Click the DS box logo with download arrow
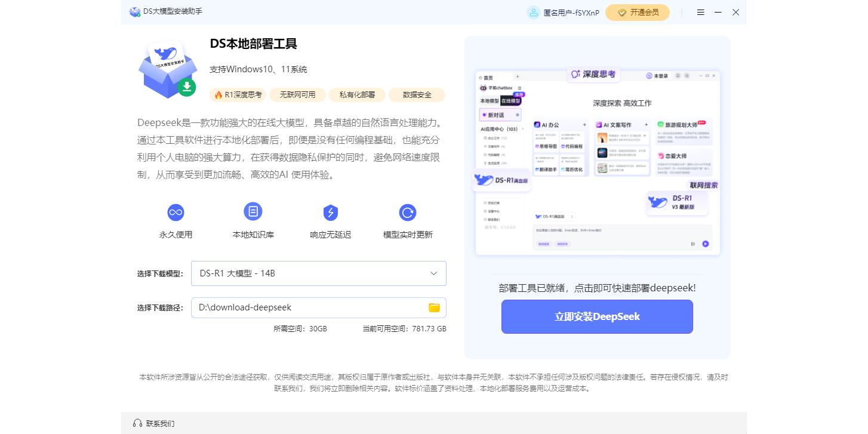The image size is (868, 434). [x=167, y=70]
